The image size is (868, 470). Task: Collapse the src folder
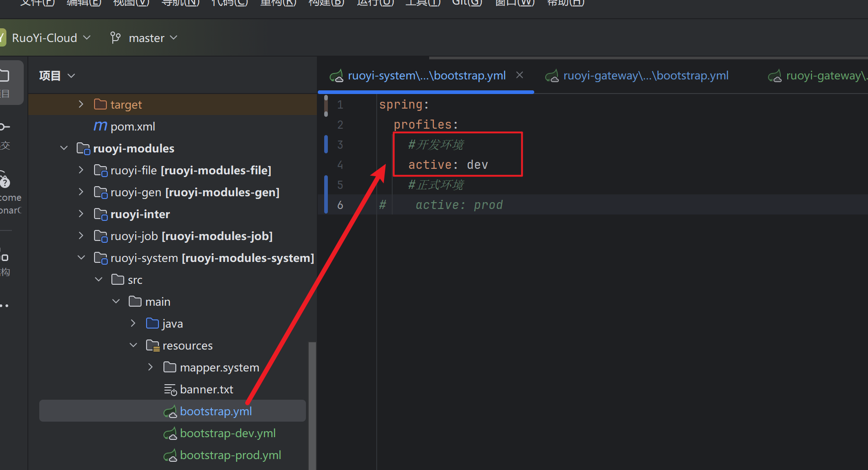(99, 280)
